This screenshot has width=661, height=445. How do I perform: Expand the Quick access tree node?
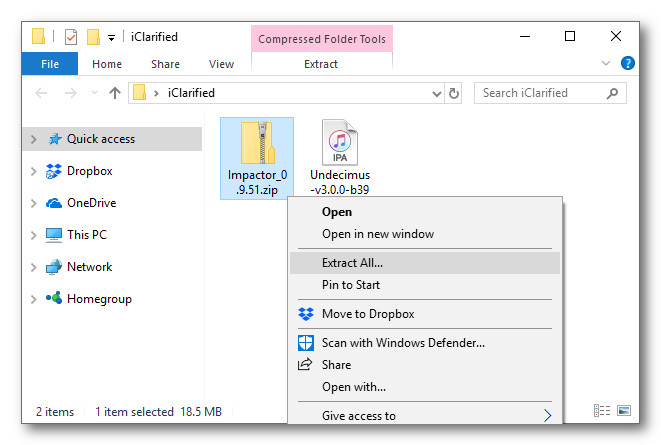[x=34, y=139]
